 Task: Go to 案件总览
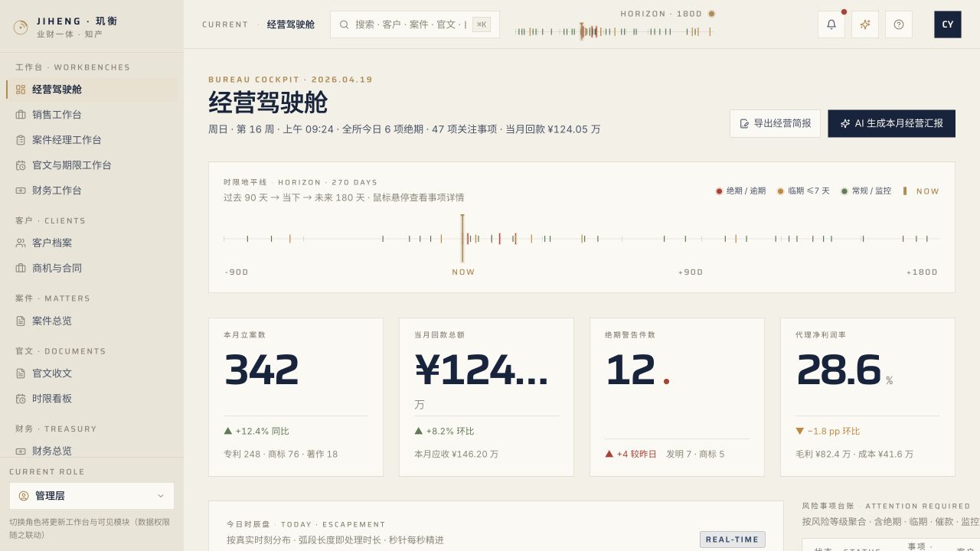point(92,321)
